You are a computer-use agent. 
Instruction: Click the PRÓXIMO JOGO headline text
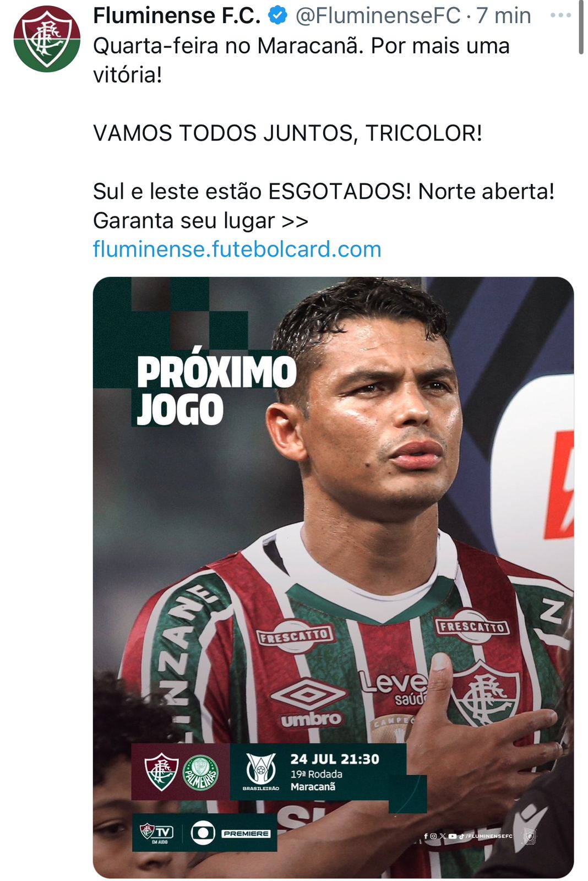click(215, 390)
